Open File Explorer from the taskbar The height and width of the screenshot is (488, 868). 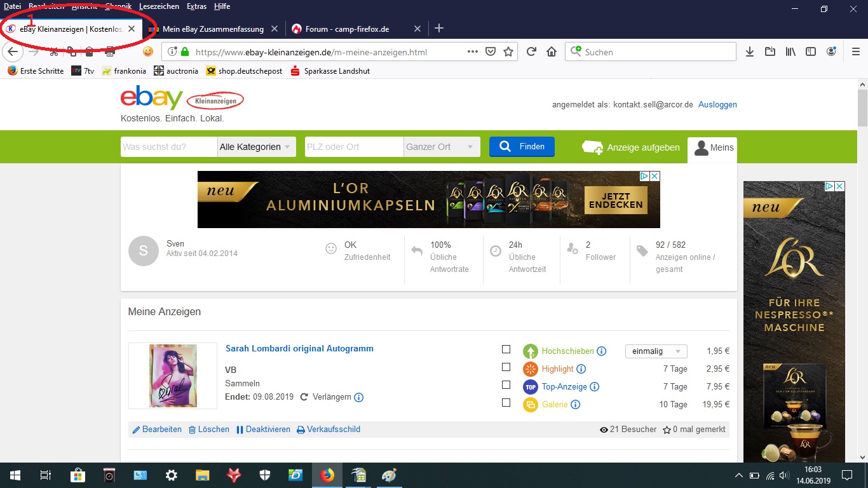coord(202,475)
